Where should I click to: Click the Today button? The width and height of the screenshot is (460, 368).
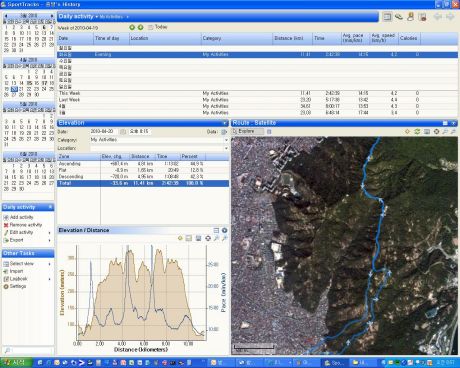pyautogui.click(x=158, y=27)
